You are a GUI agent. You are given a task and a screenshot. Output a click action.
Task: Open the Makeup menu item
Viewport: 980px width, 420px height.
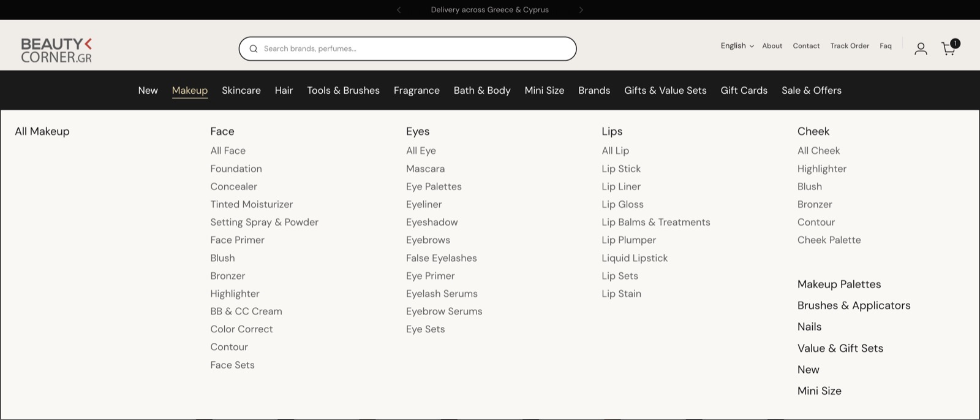(x=190, y=90)
